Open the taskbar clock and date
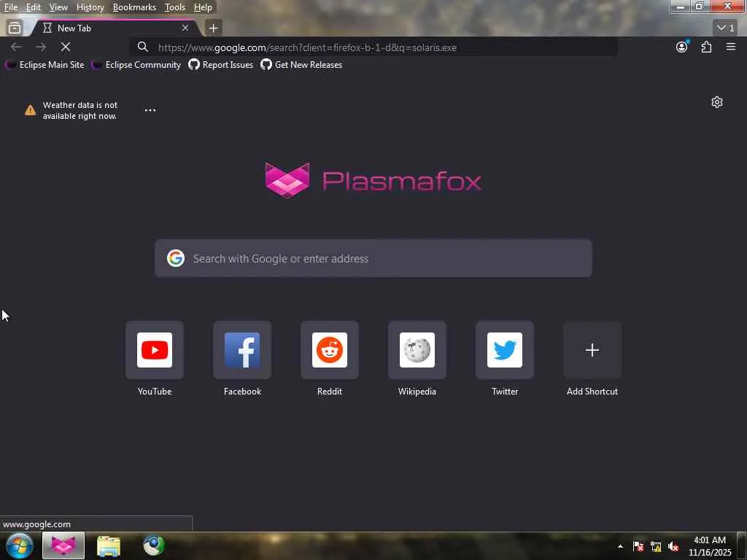 click(x=710, y=546)
